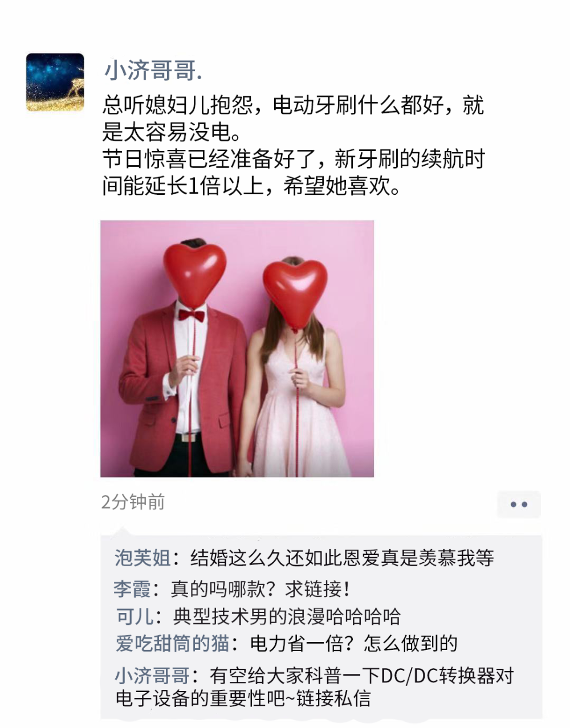The width and height of the screenshot is (570, 728).
Task: Tap the post text about 电动牙刷
Action: click(293, 118)
